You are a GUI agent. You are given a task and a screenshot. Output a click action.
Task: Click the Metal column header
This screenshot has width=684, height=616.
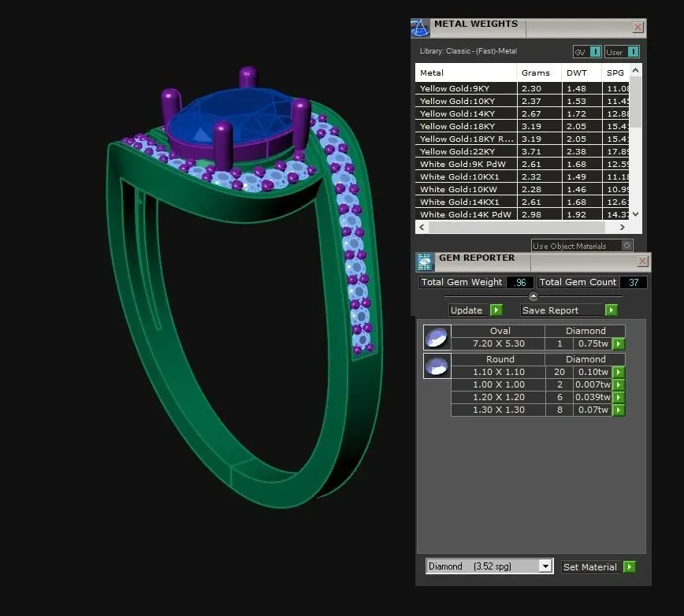tap(466, 72)
